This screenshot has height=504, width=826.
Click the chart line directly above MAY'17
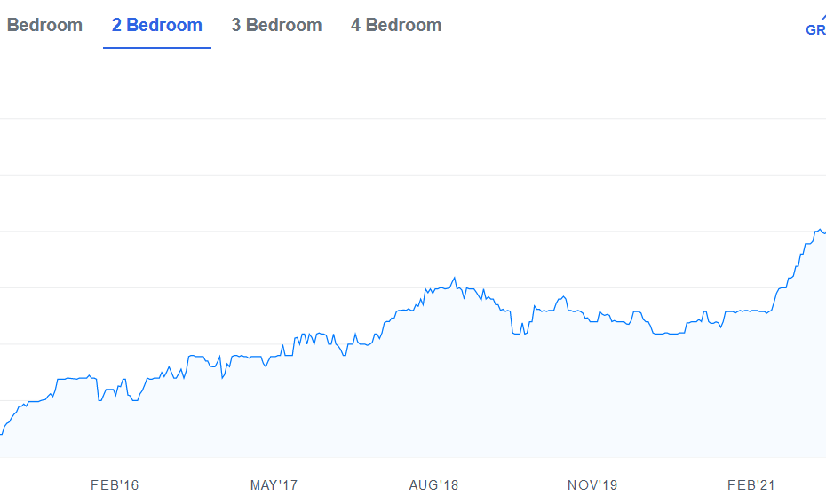pyautogui.click(x=274, y=357)
